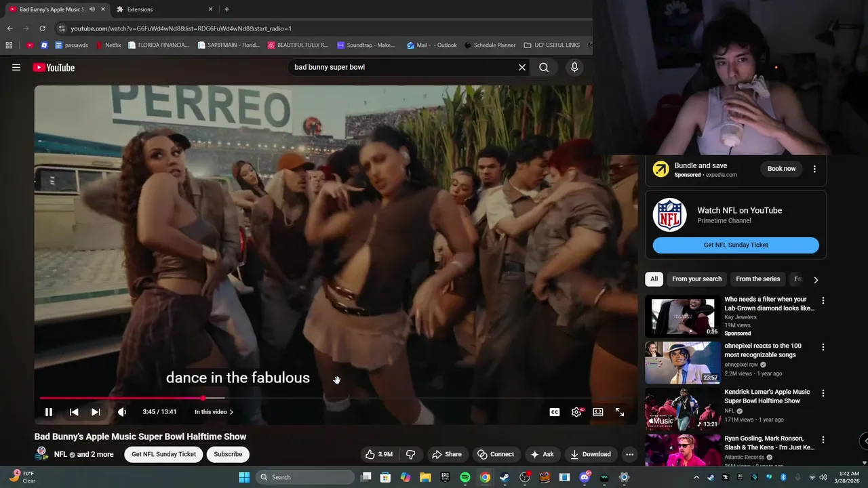Switch to the Extensions browser tab
This screenshot has height=488, width=868.
tap(165, 9)
